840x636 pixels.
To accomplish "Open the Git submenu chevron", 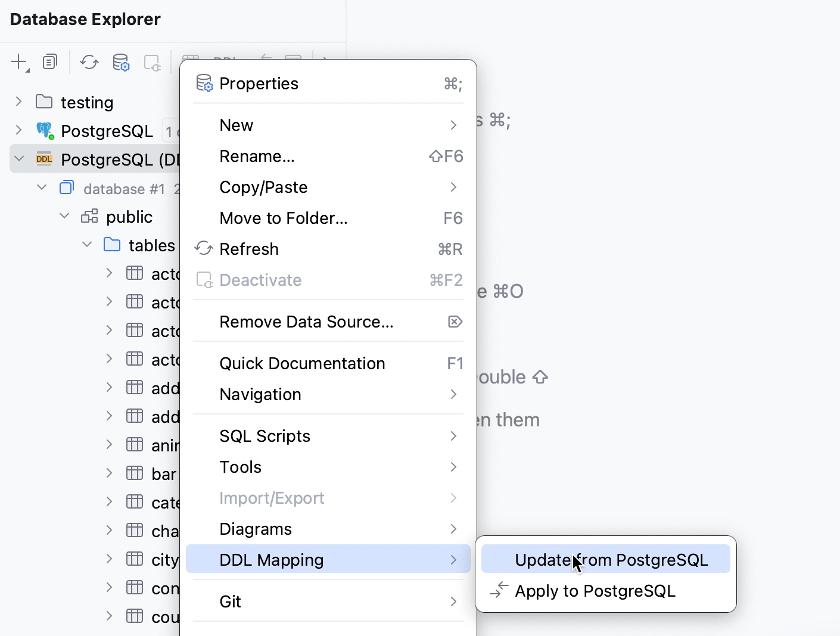I will point(454,601).
